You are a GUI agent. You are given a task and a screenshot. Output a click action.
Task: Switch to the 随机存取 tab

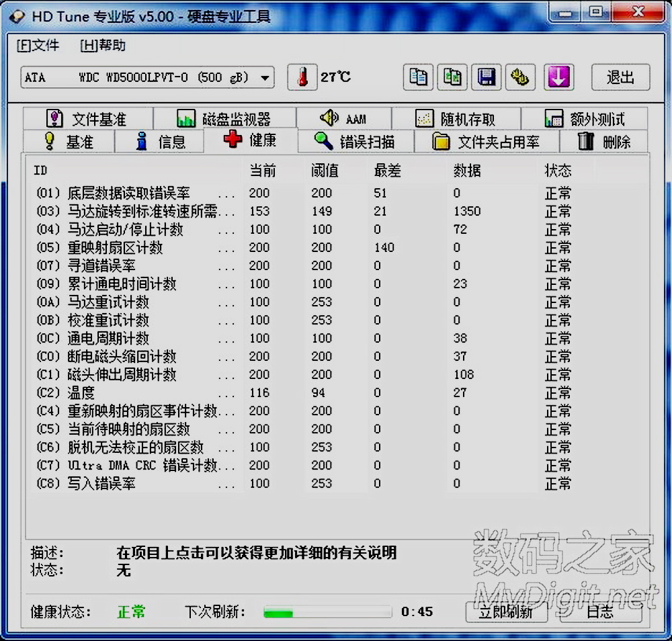click(x=456, y=118)
